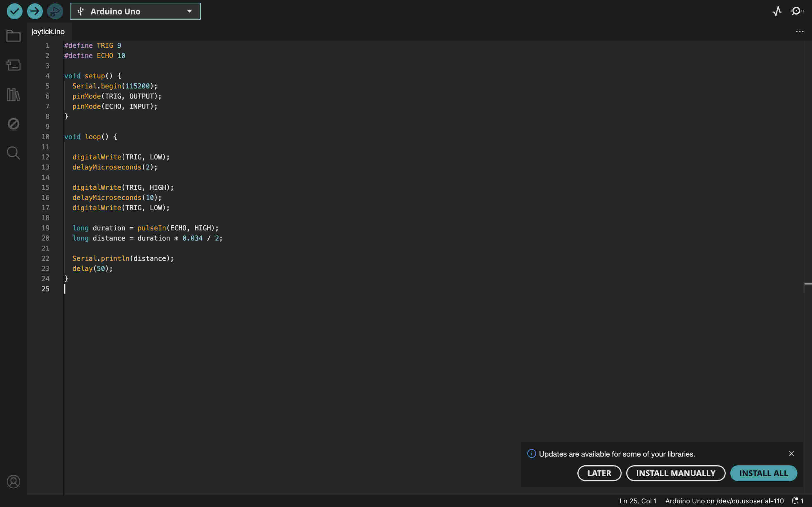This screenshot has height=507, width=812.
Task: Open the Serial Monitor
Action: (797, 11)
